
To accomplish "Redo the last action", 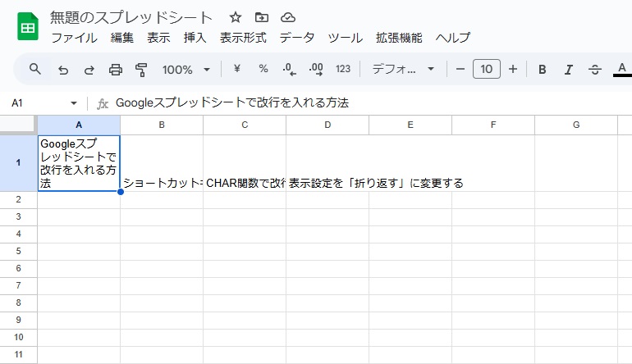I will pyautogui.click(x=89, y=70).
